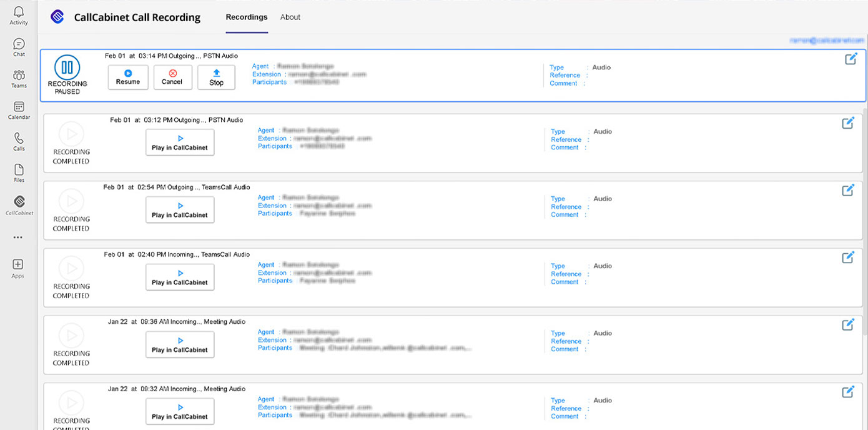Open Calls in the Teams sidebar
Image resolution: width=868 pixels, height=430 pixels.
point(19,142)
